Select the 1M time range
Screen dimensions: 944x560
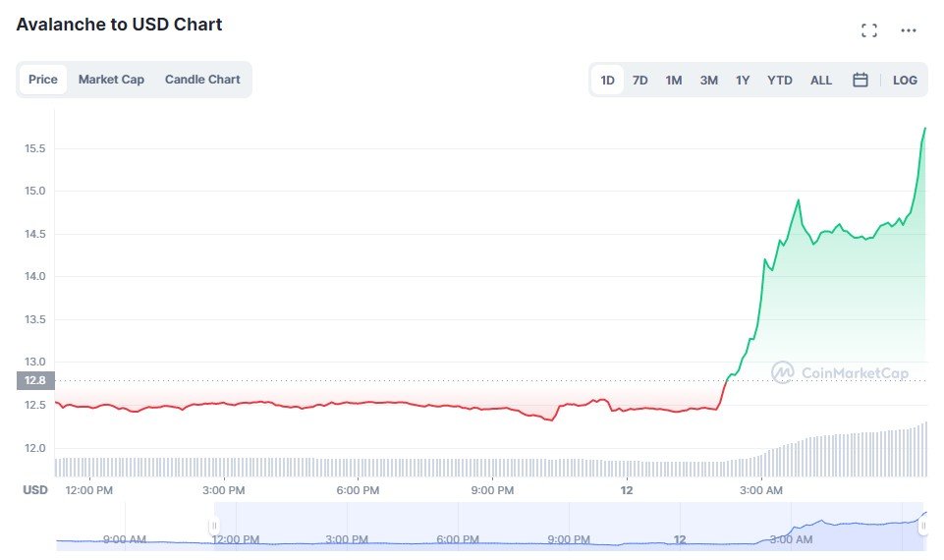674,81
